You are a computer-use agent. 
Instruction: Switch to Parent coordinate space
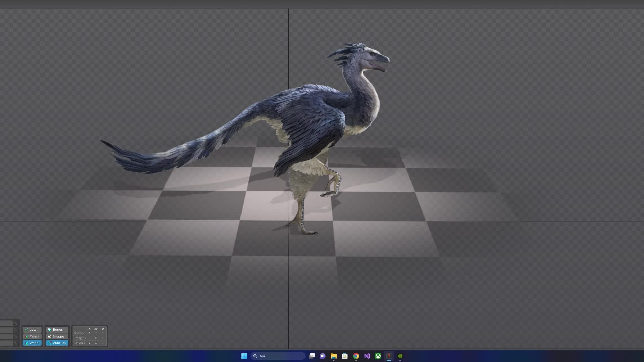[x=32, y=336]
